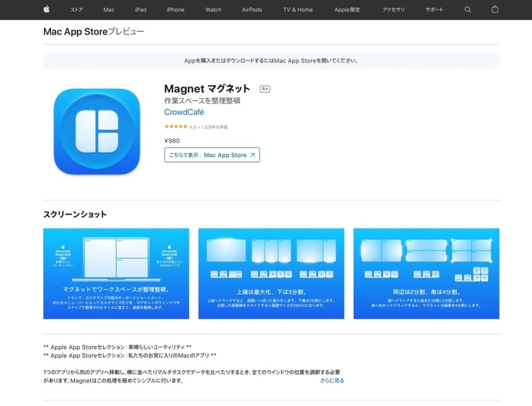The image size is (532, 406).
Task: Open the ストア menu item
Action: click(x=76, y=10)
